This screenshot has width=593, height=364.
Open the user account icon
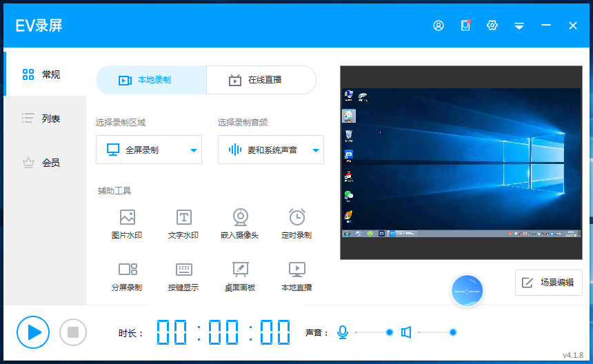click(x=439, y=26)
